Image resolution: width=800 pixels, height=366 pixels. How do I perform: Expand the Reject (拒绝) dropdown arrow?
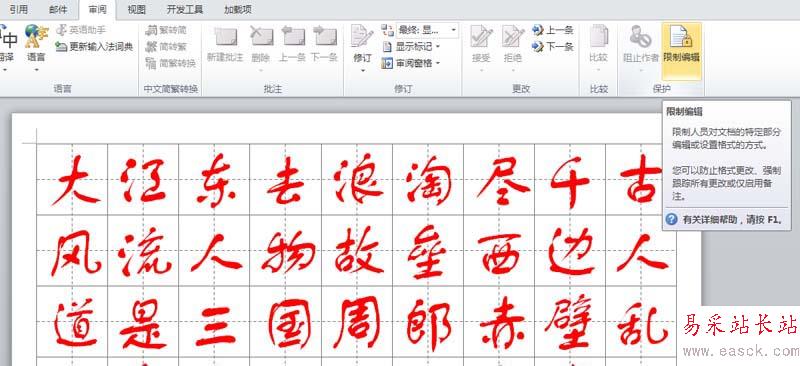pyautogui.click(x=513, y=70)
